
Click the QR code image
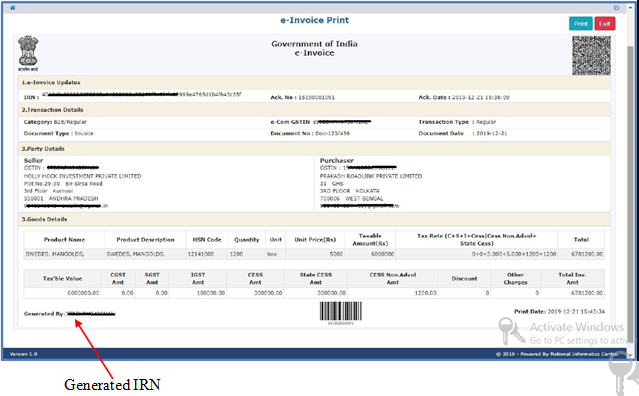tap(591, 55)
